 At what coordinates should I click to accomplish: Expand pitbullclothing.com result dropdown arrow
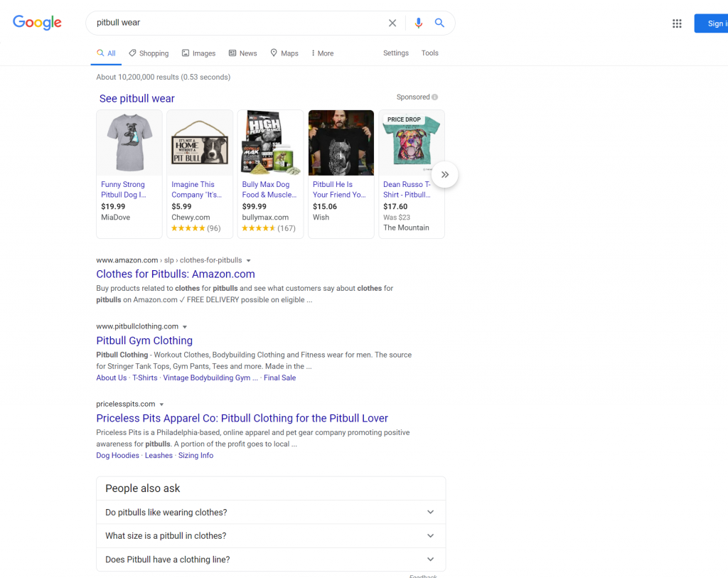185,327
